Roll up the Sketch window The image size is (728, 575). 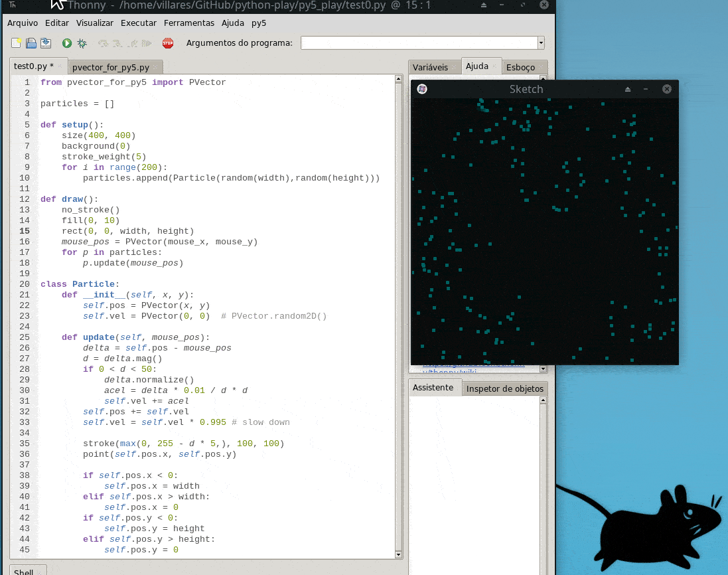point(628,89)
